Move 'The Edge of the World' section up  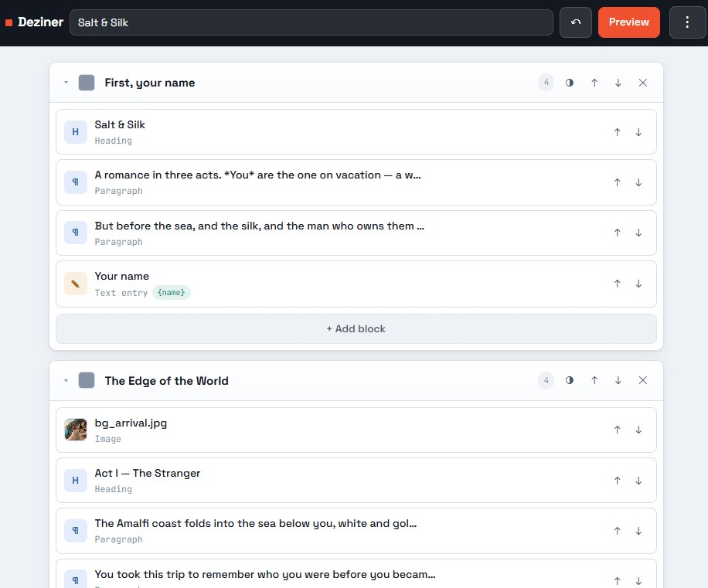pos(594,380)
